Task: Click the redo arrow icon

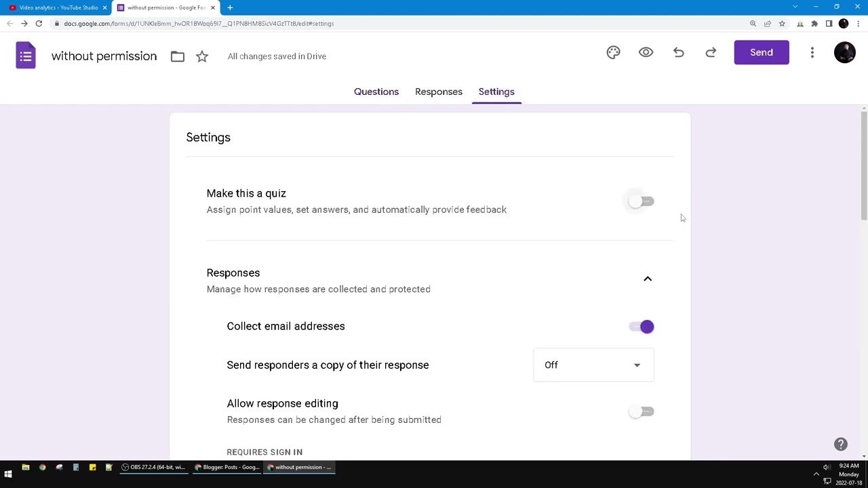Action: point(711,53)
